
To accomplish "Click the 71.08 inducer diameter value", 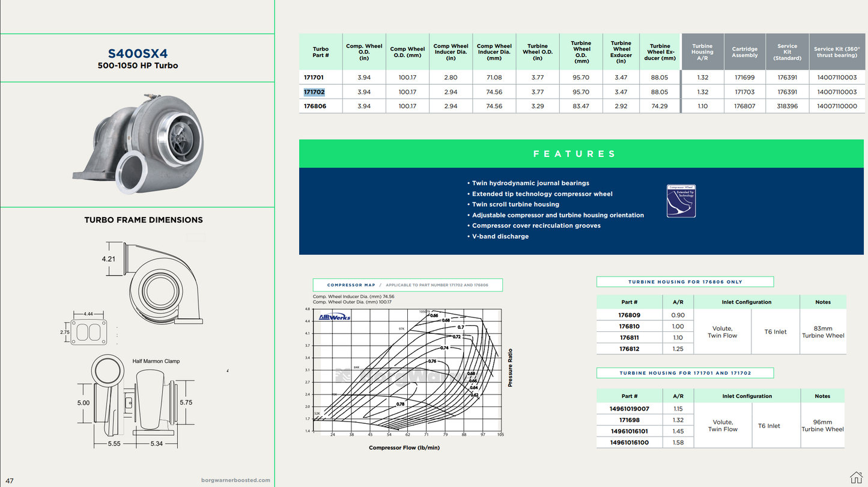I will pyautogui.click(x=493, y=78).
